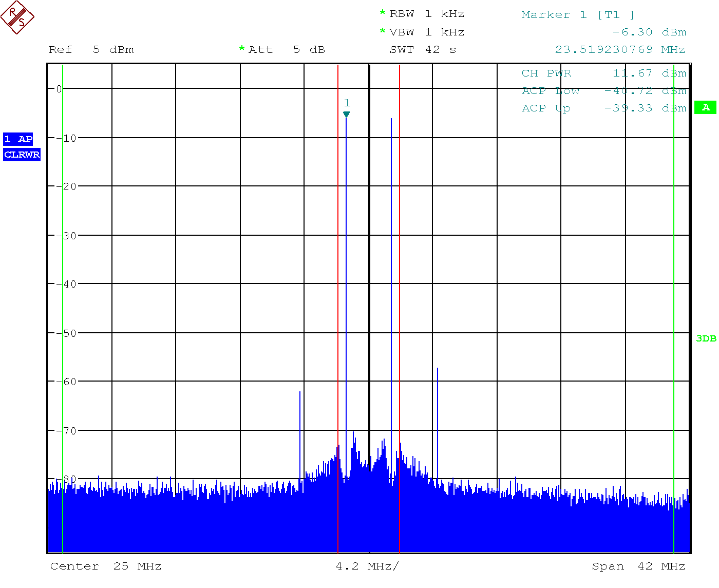
Task: Click the "Marker 1 [T1]" header text
Action: pos(578,15)
